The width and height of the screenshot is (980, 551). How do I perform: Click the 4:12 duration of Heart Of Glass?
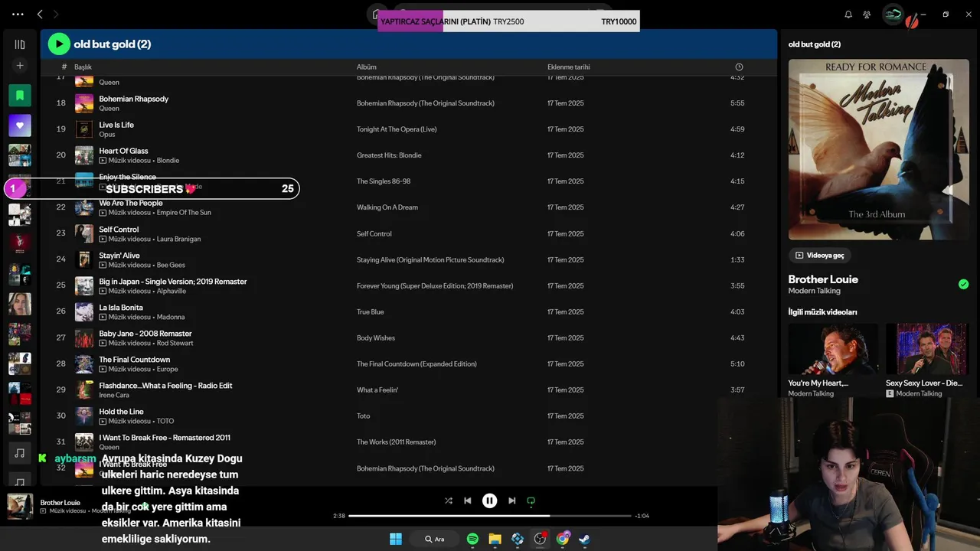[x=737, y=155]
